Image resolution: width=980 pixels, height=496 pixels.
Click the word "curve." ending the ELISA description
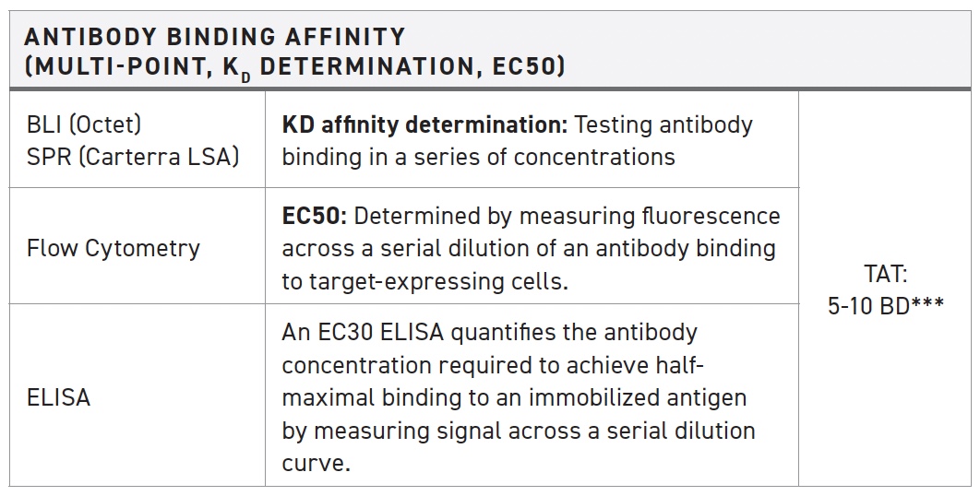316,463
